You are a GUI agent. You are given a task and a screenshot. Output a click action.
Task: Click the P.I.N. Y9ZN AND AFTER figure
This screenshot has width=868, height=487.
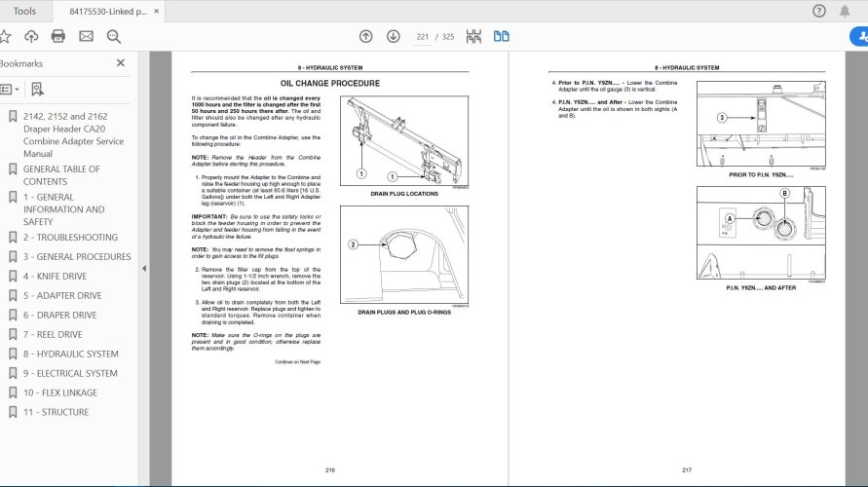761,233
